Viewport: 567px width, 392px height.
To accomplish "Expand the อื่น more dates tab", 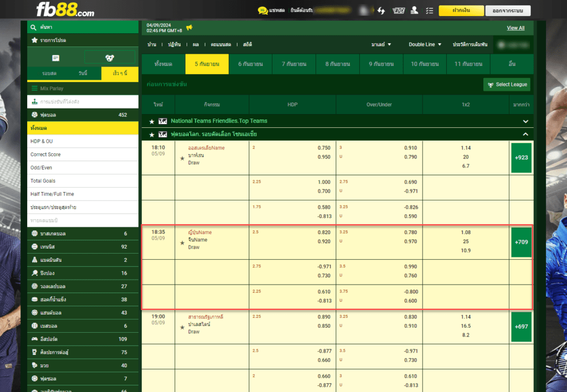I will pos(512,64).
